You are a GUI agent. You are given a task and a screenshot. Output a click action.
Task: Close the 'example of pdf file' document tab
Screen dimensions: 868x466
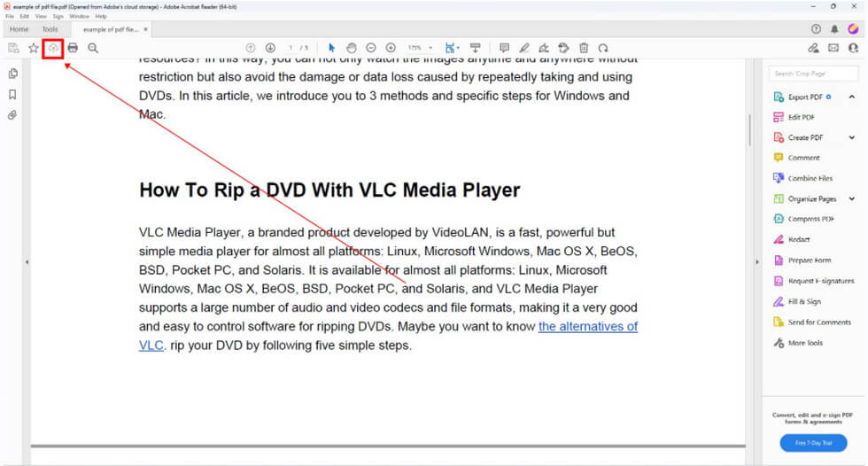click(x=145, y=29)
